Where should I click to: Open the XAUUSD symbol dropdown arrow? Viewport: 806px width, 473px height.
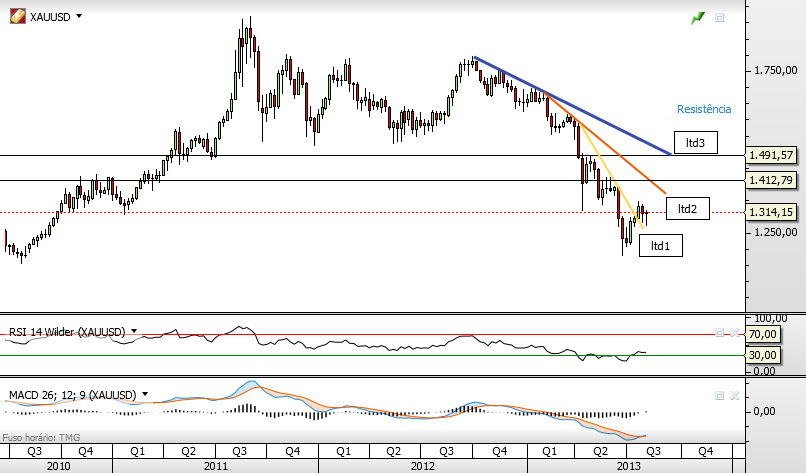(79, 16)
